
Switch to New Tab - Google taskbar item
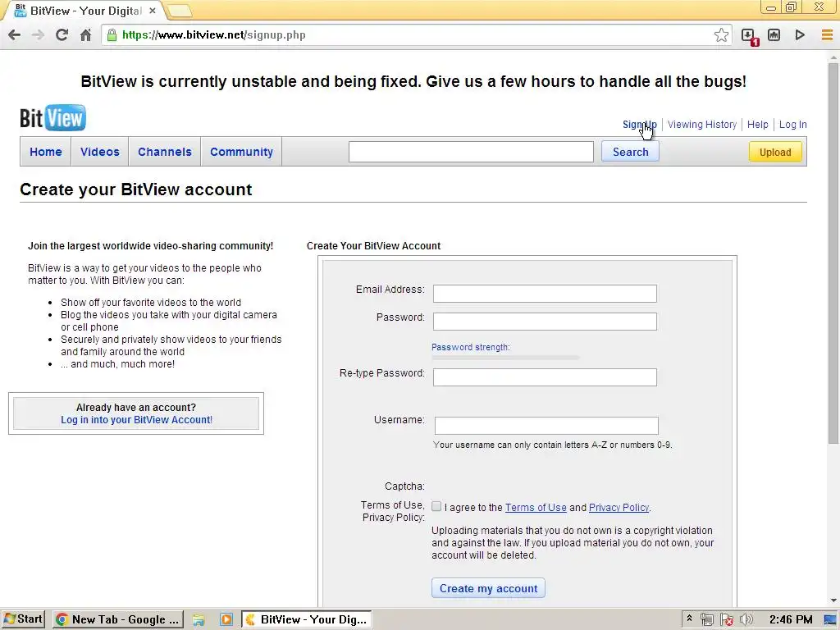(118, 619)
